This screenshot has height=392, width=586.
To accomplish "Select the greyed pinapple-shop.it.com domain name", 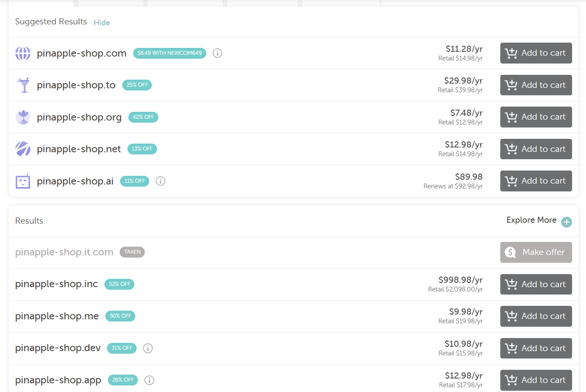I will [x=64, y=252].
